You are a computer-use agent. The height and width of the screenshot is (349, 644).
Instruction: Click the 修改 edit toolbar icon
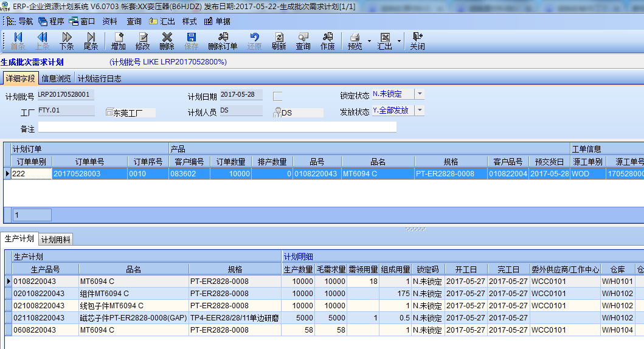point(142,41)
